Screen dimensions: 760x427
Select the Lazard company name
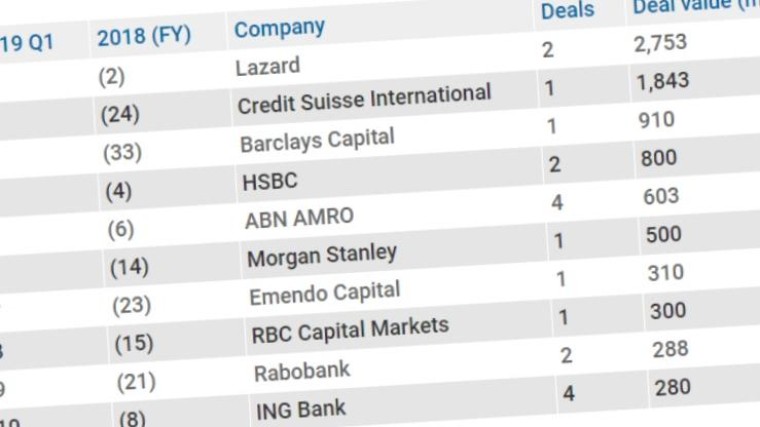(267, 67)
